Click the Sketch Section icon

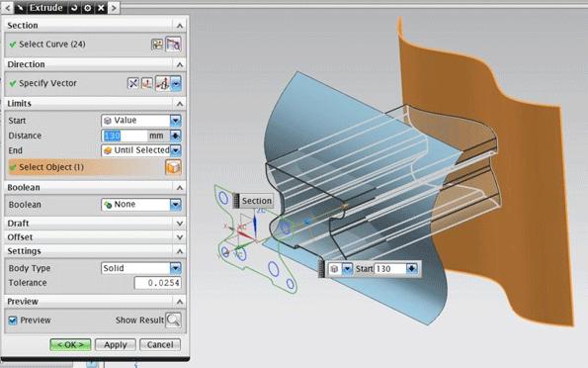click(157, 45)
